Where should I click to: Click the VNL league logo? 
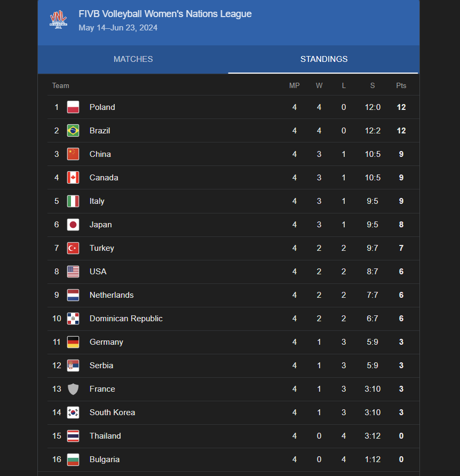click(58, 20)
